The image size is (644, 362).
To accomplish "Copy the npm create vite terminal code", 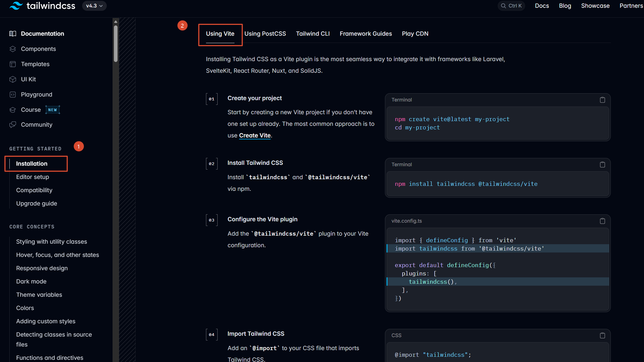I will [x=603, y=100].
